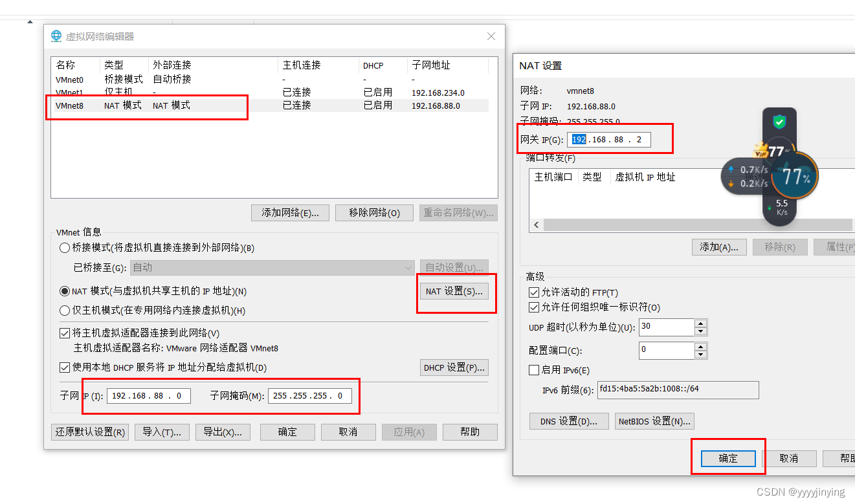Screen dimensions: 855x504
Task: Click port forwarding scrollbar left arrow
Action: click(536, 225)
